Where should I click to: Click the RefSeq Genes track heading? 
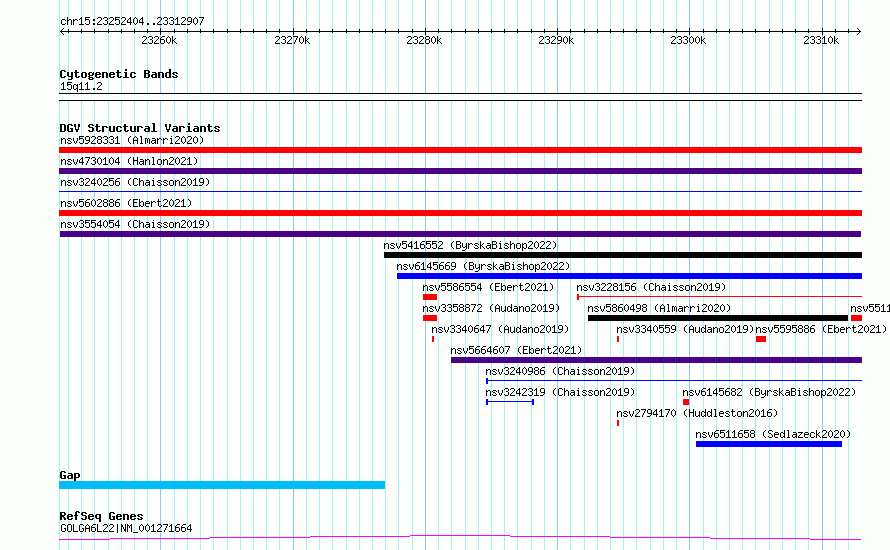click(101, 516)
